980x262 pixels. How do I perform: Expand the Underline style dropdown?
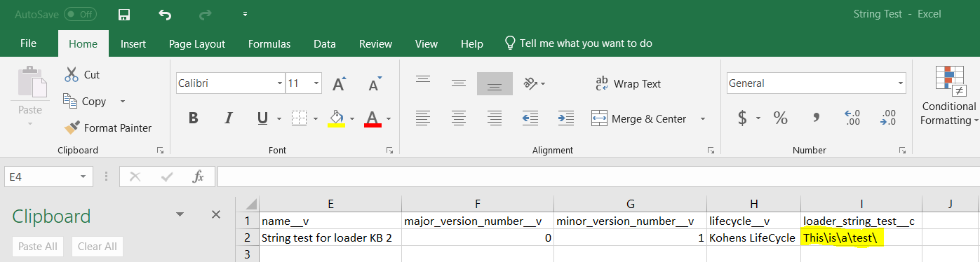pos(279,118)
